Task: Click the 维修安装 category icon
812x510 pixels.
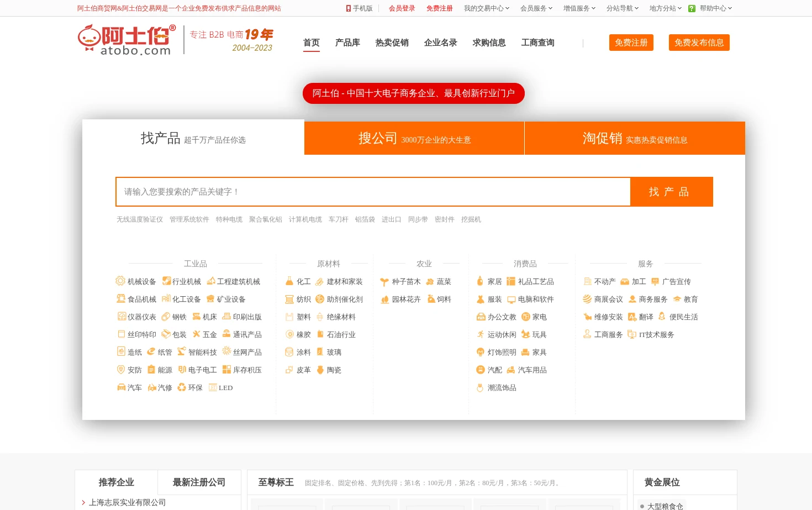Action: (x=588, y=317)
